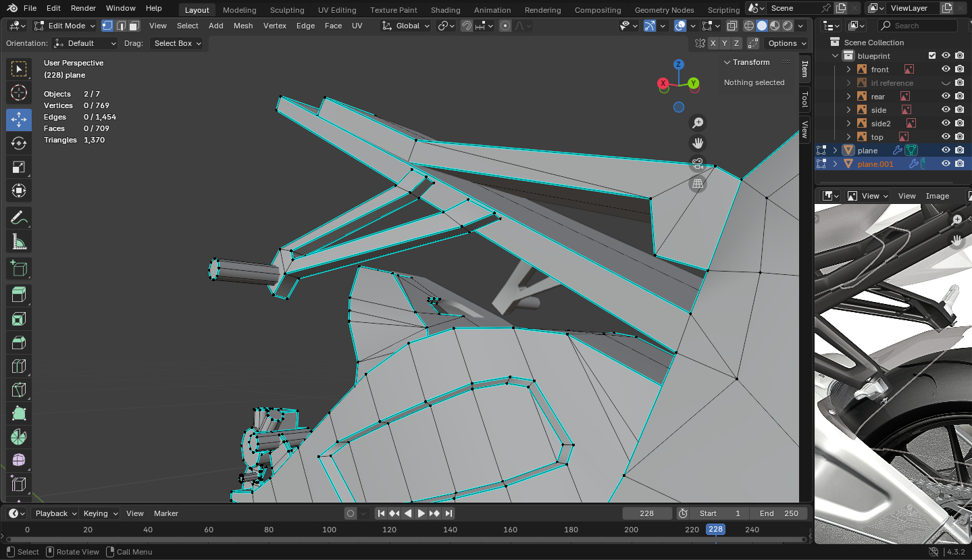Open the Keying dropdown in timeline
972x560 pixels.
pos(99,513)
